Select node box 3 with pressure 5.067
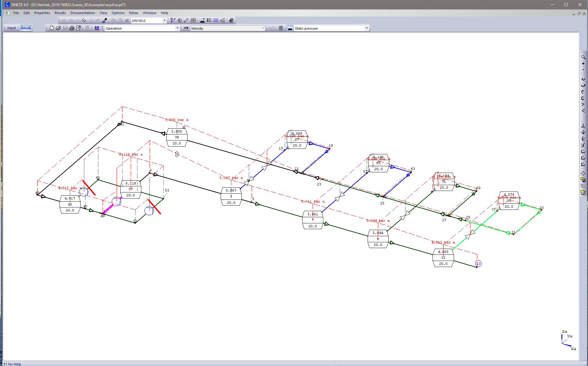Image resolution: width=588 pixels, height=366 pixels. 231,196
